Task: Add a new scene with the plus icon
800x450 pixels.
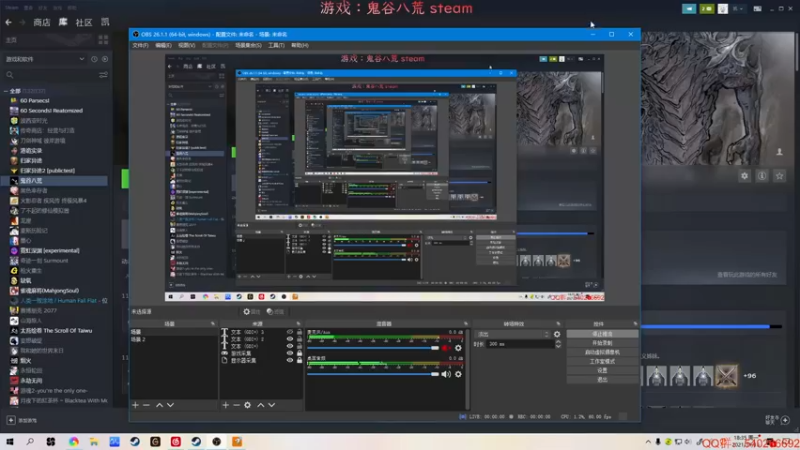Action: coord(135,405)
